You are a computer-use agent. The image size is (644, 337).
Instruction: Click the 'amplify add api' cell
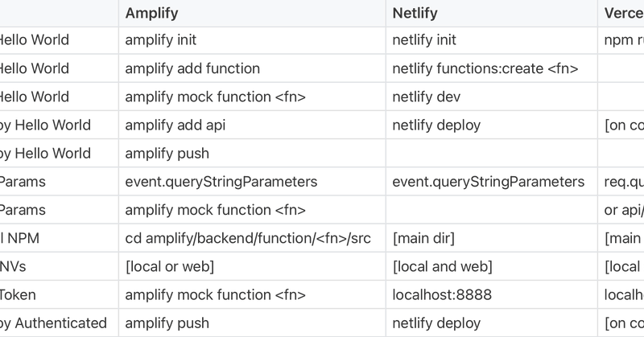pyautogui.click(x=252, y=125)
